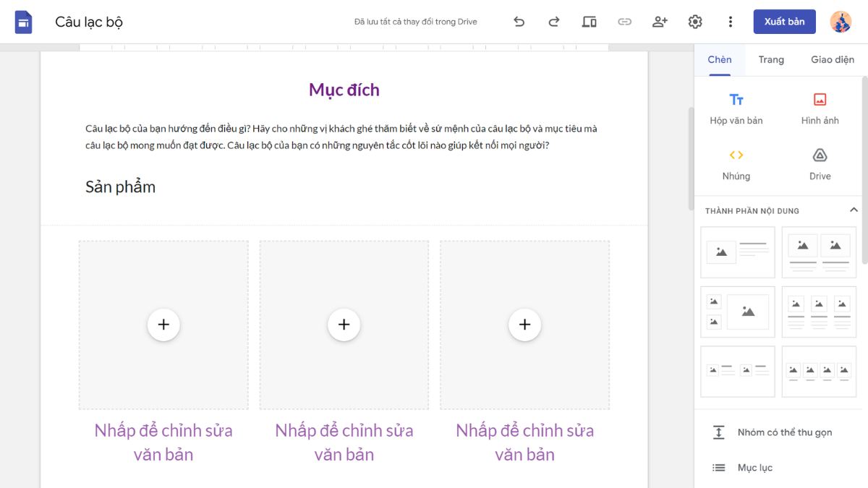868x488 pixels.
Task: Collapse the Thành phần nội dung section
Action: (854, 210)
